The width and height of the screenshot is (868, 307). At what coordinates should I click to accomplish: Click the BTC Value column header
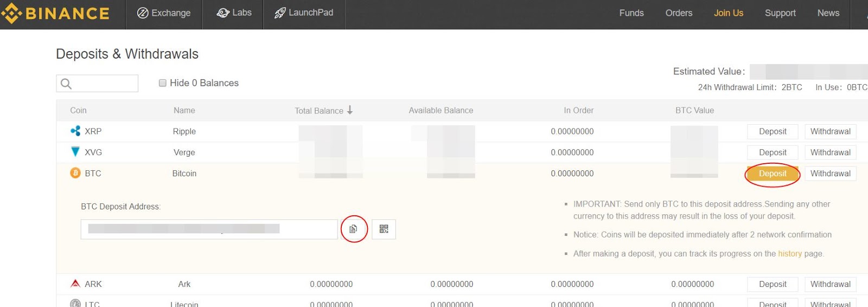pos(694,110)
